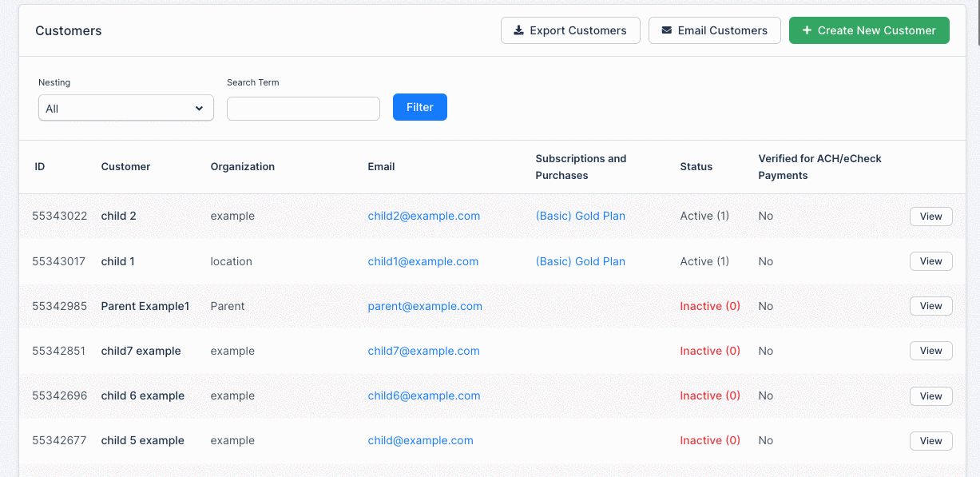Click the download icon in Export Customers
980x477 pixels.
519,30
